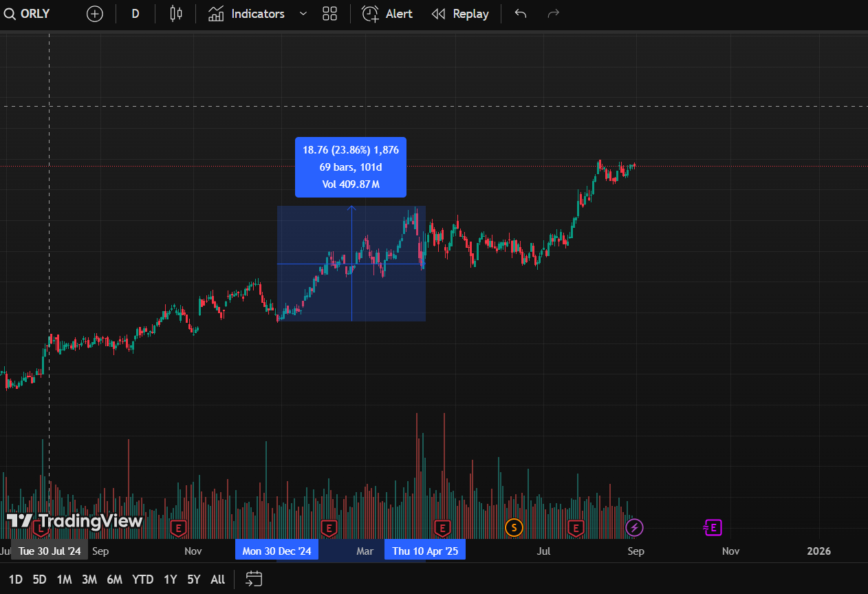Select the 1Y time range

coord(170,580)
